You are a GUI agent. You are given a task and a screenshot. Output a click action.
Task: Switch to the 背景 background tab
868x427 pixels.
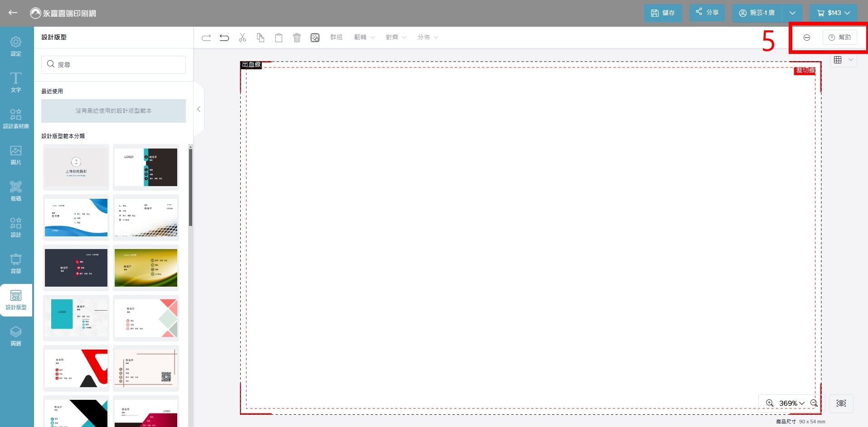point(16,263)
